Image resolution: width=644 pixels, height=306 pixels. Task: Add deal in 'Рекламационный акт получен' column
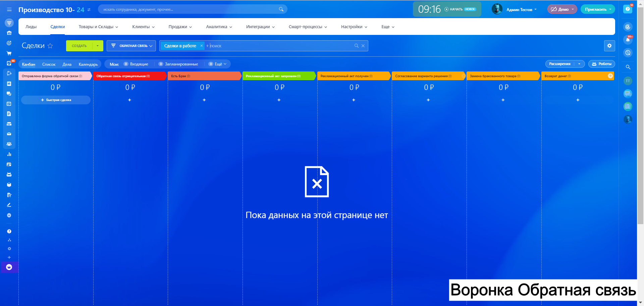coord(354,100)
